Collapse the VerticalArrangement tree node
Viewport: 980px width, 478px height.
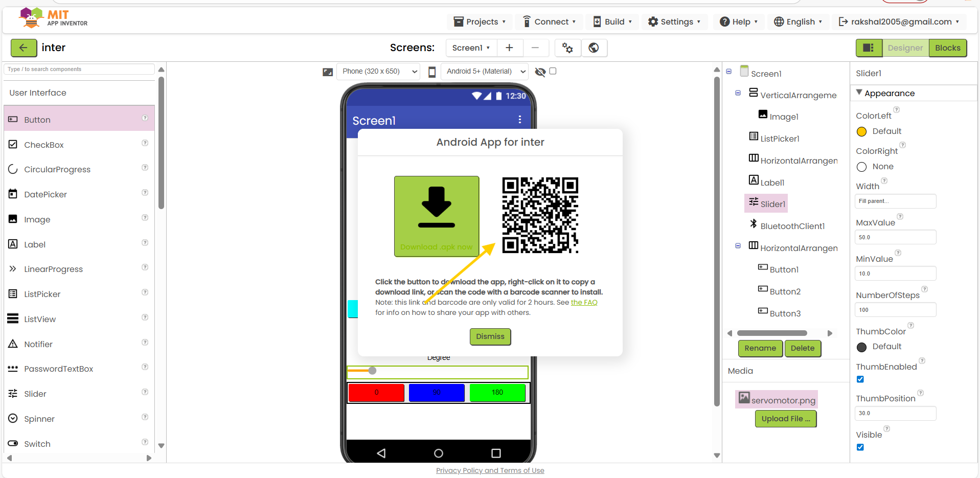(738, 93)
